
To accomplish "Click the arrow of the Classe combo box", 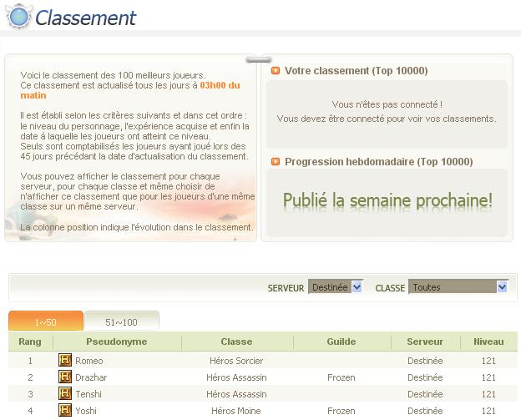I will click(502, 286).
